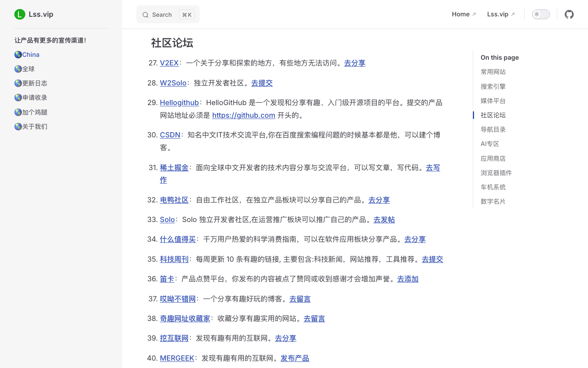Open the CSDN link
Screen dimensions: 588x368
(170, 135)
